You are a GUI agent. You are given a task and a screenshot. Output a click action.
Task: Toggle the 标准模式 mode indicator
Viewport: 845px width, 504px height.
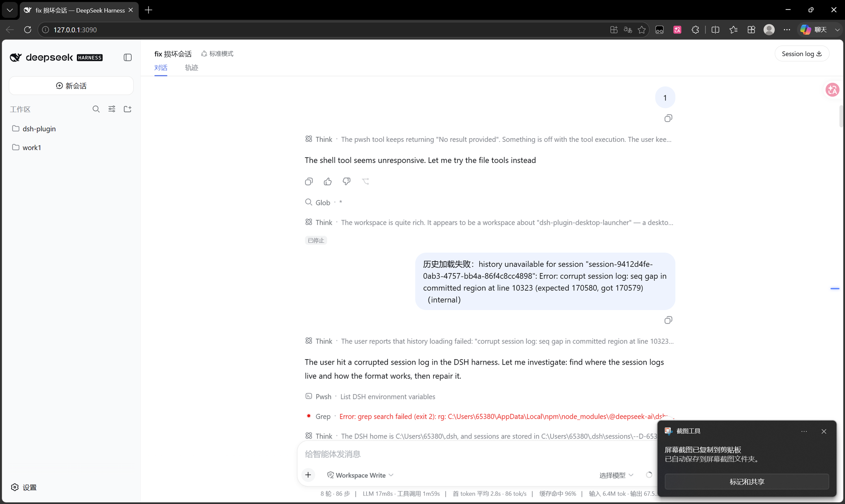tap(217, 54)
